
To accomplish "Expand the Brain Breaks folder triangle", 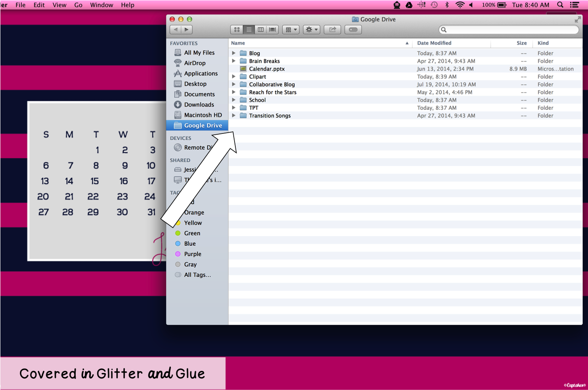I will click(234, 61).
